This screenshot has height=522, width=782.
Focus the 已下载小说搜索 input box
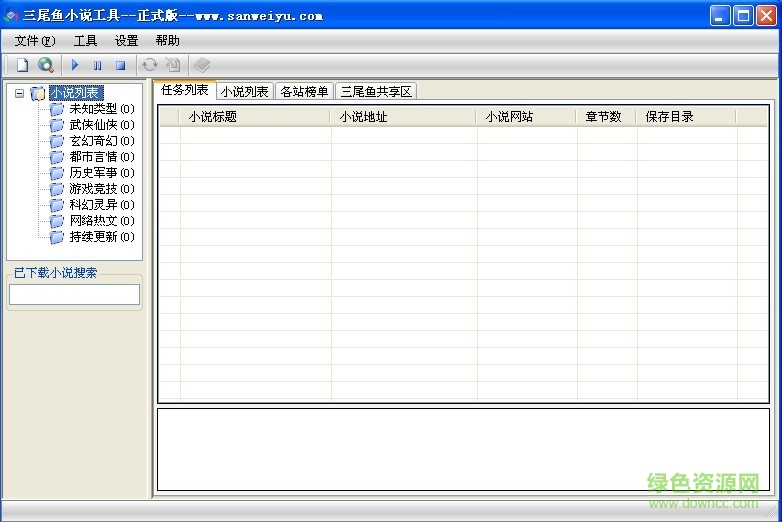click(x=74, y=294)
